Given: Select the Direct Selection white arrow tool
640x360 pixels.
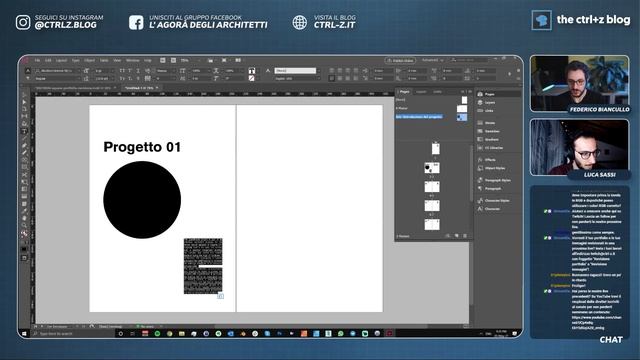Looking at the screenshot, I should point(24,102).
